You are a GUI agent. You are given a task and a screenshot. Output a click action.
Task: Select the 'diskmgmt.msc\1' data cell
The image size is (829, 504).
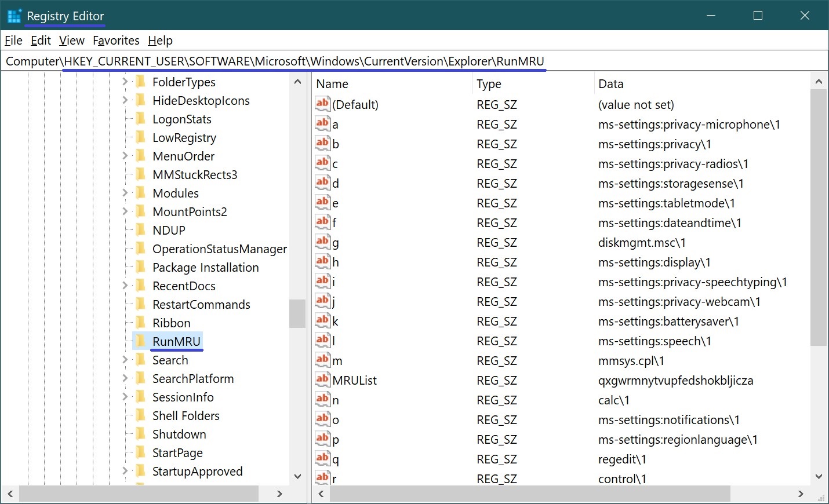click(x=642, y=242)
